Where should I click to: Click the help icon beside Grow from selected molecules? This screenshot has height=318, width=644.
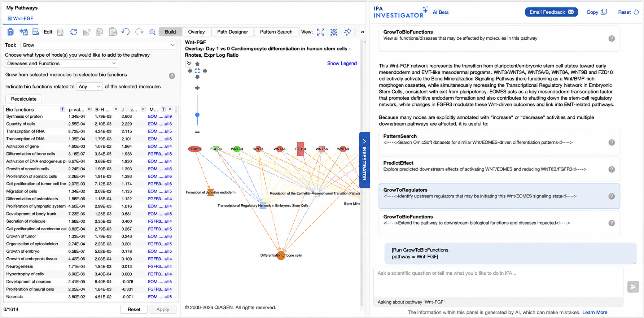click(172, 76)
